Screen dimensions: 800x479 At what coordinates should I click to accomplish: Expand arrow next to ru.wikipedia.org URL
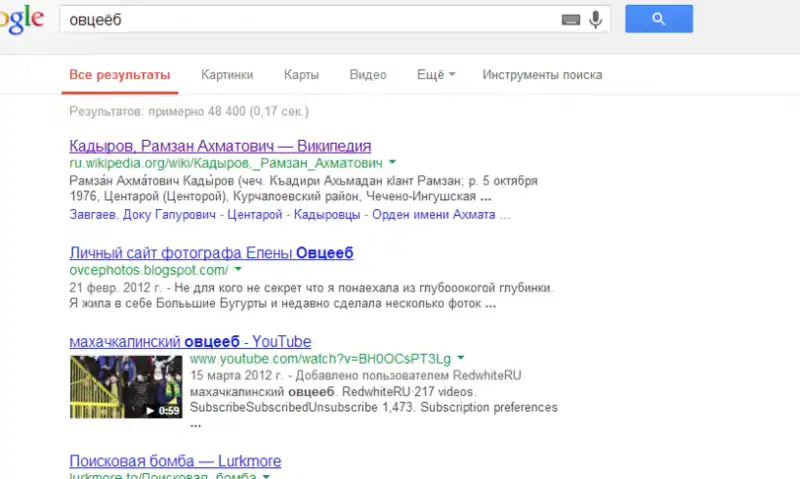point(393,161)
